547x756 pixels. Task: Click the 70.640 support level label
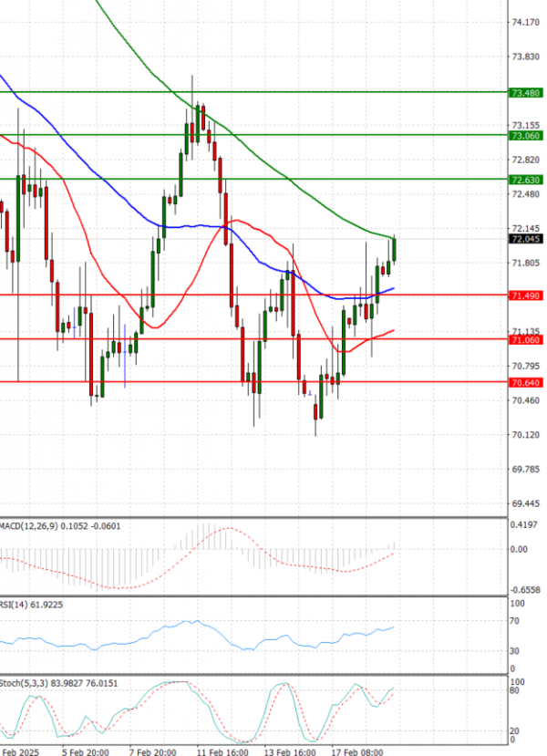click(x=526, y=383)
